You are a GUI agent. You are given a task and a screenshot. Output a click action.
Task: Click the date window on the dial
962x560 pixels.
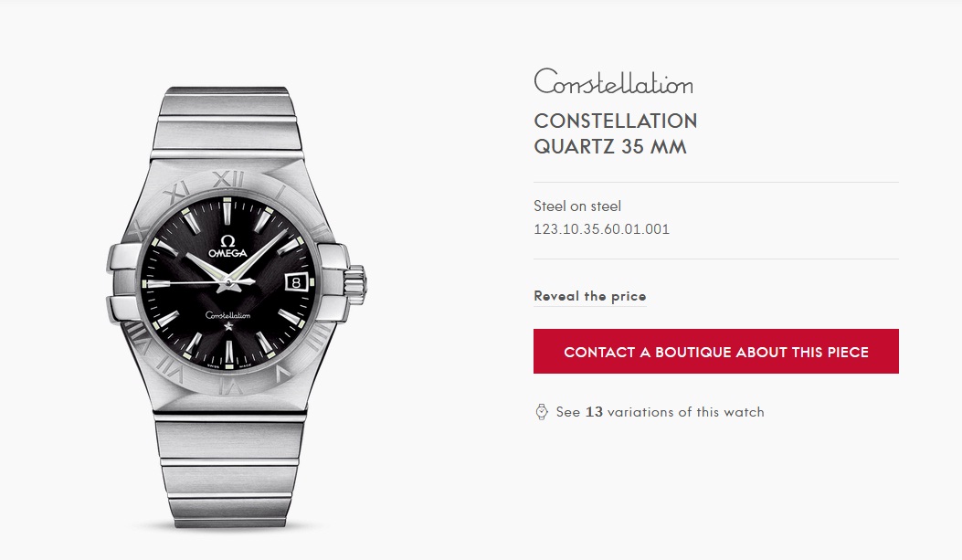click(x=297, y=282)
